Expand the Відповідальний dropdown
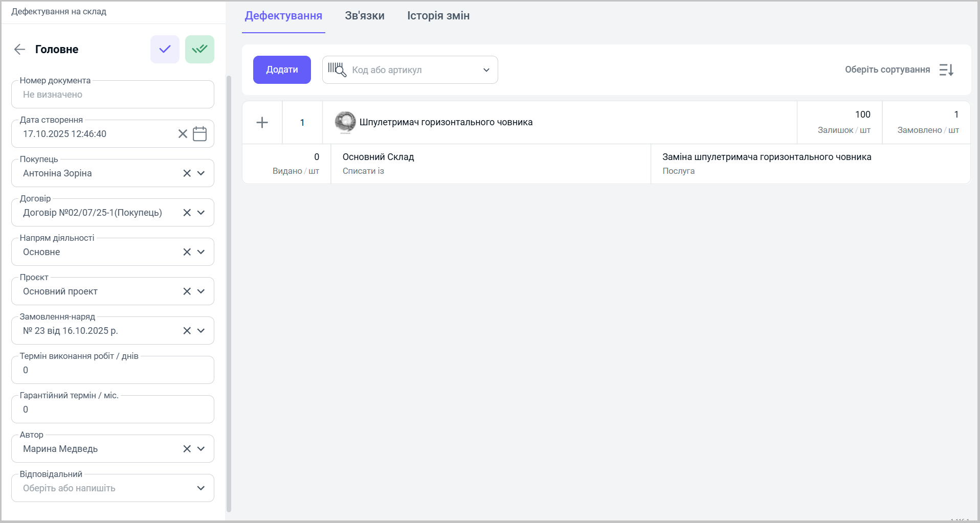 (201, 488)
